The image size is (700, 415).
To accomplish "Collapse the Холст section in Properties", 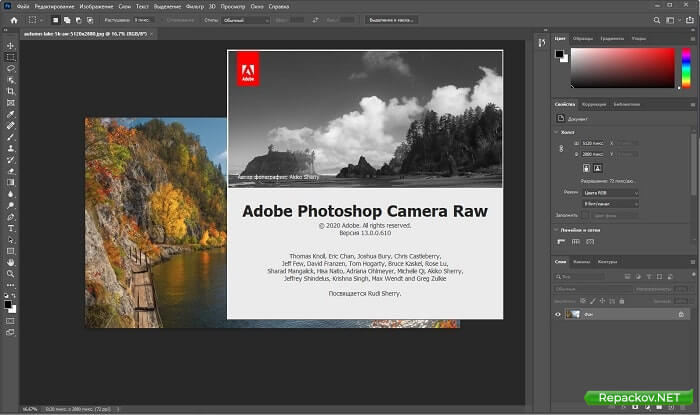I will pos(557,131).
